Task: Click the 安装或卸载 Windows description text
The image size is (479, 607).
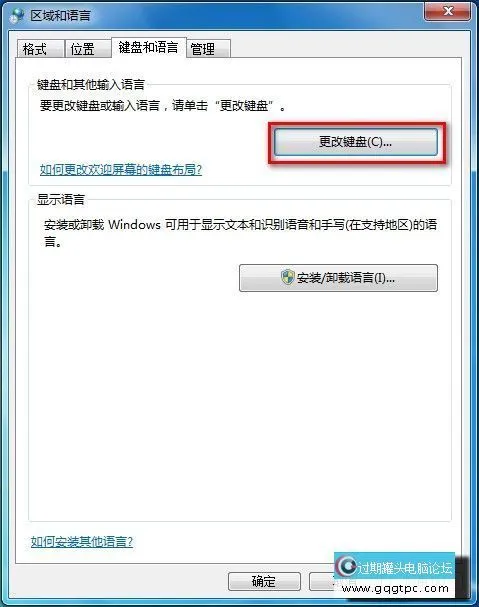Action: [x=240, y=233]
